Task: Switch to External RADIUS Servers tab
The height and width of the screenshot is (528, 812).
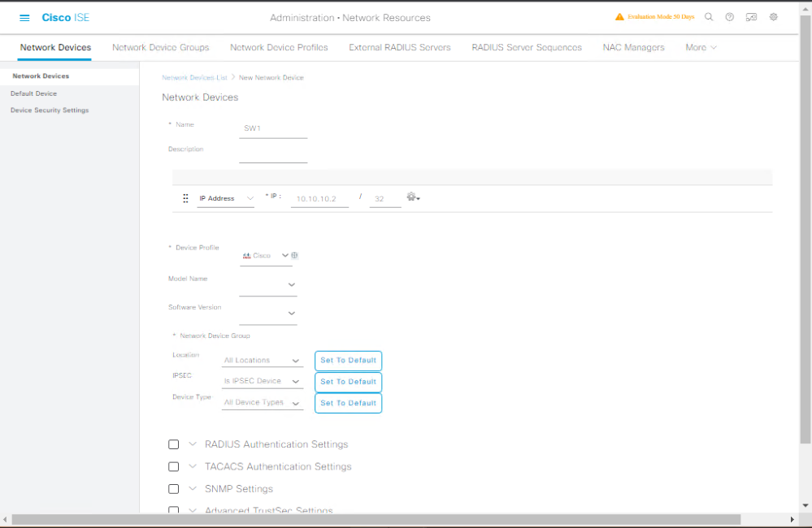Action: [399, 48]
